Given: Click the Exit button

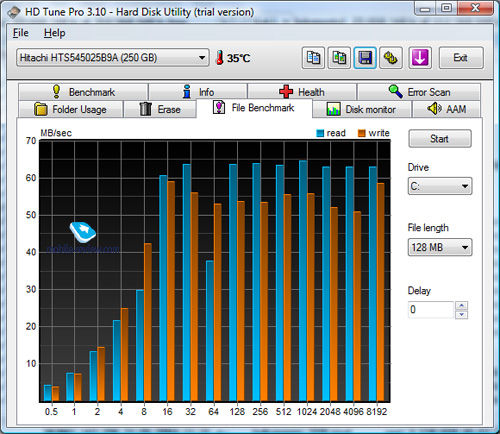Looking at the screenshot, I should (461, 58).
